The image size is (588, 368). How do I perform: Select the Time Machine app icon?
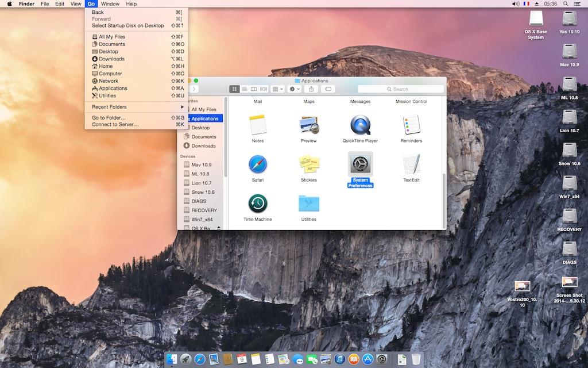click(x=258, y=204)
